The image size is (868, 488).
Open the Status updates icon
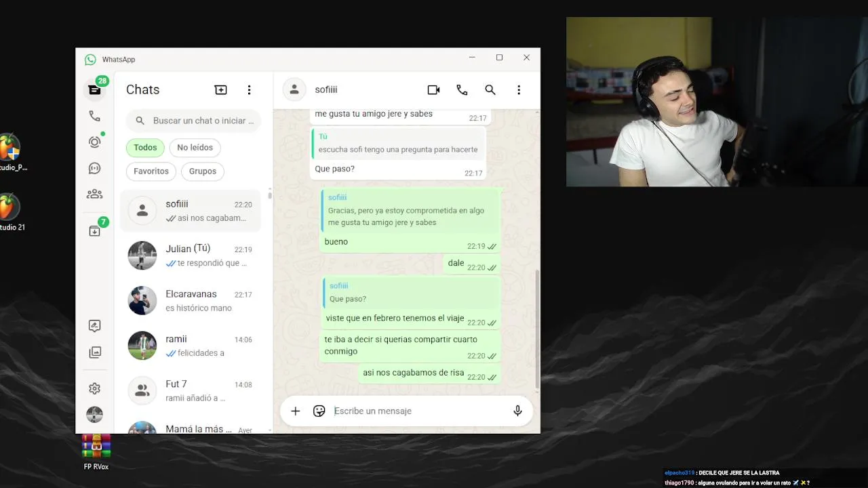[x=94, y=142]
